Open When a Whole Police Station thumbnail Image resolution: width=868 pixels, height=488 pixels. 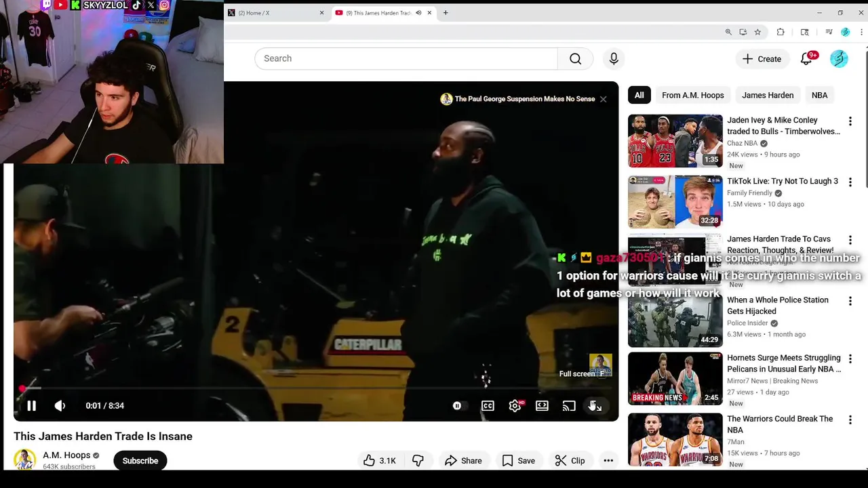(x=675, y=321)
